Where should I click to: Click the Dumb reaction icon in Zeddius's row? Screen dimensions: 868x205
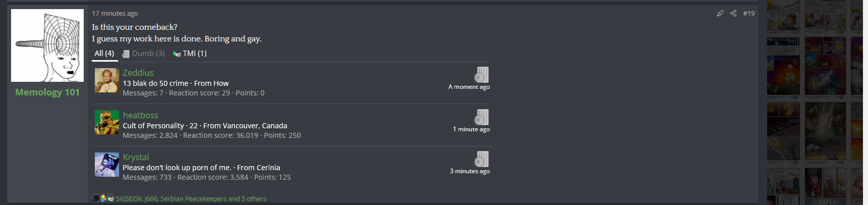tap(482, 75)
